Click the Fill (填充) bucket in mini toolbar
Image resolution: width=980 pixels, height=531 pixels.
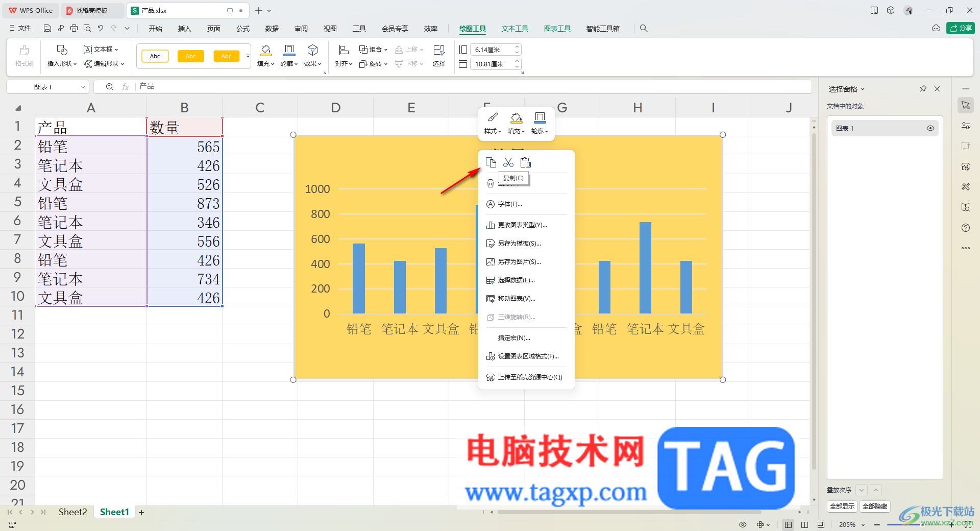coord(516,123)
